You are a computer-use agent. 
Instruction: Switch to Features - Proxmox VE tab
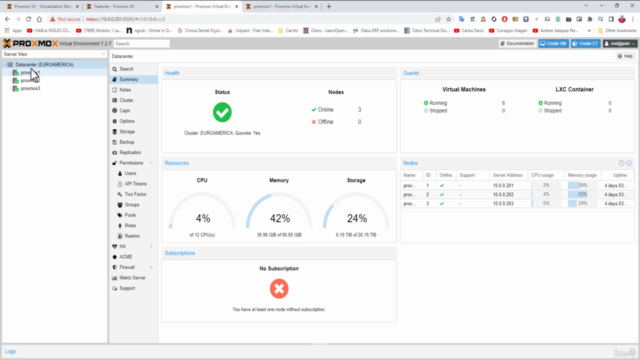121,7
